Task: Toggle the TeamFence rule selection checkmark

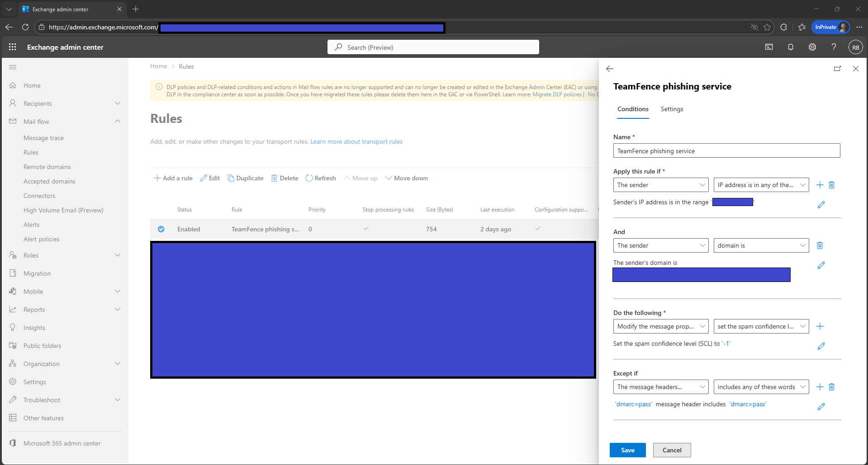Action: point(161,229)
